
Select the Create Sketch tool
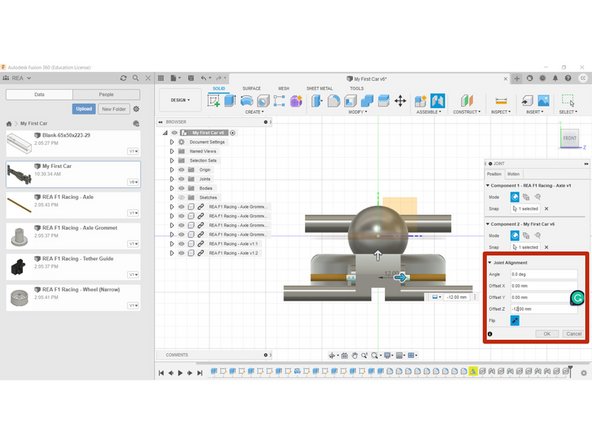point(214,101)
